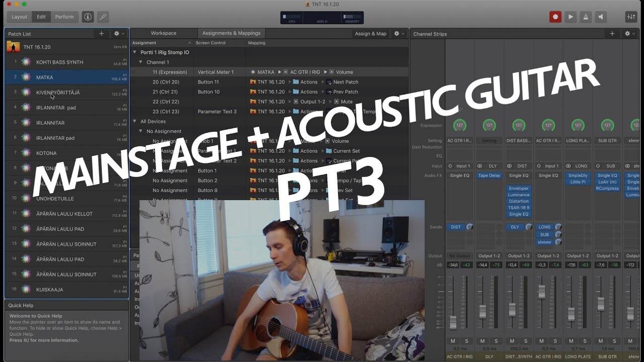Add a patch with Patch List plus
Image resolution: width=644 pixels, height=362 pixels.
click(101, 34)
